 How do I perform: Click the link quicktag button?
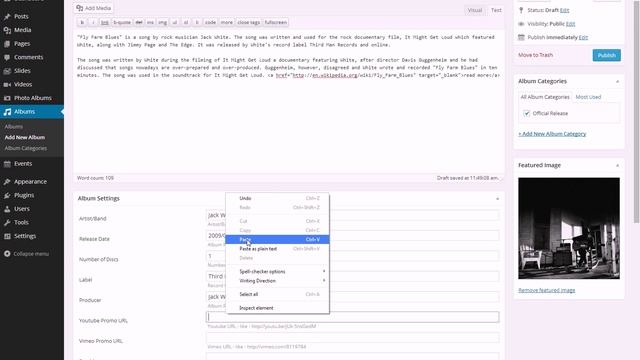105,22
